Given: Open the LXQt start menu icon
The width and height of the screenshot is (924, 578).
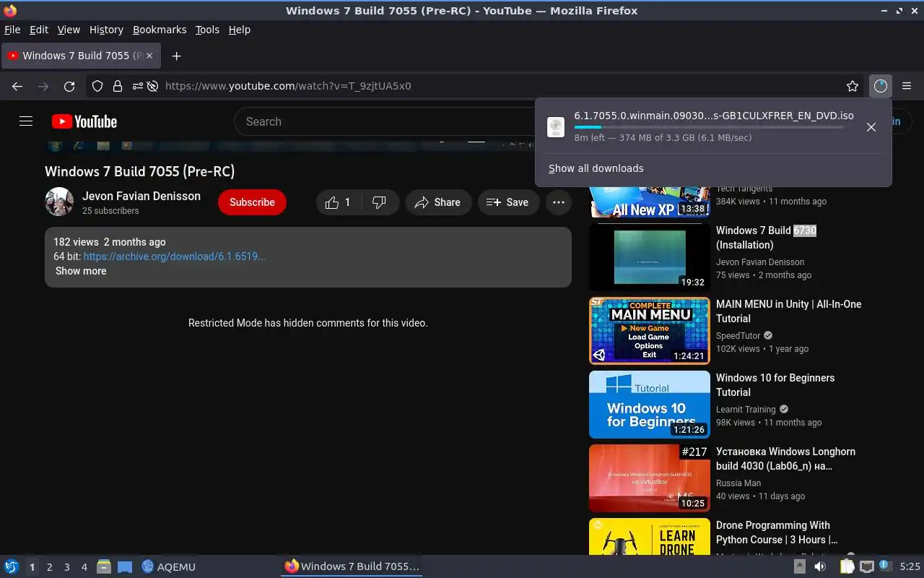Looking at the screenshot, I should pyautogui.click(x=12, y=566).
